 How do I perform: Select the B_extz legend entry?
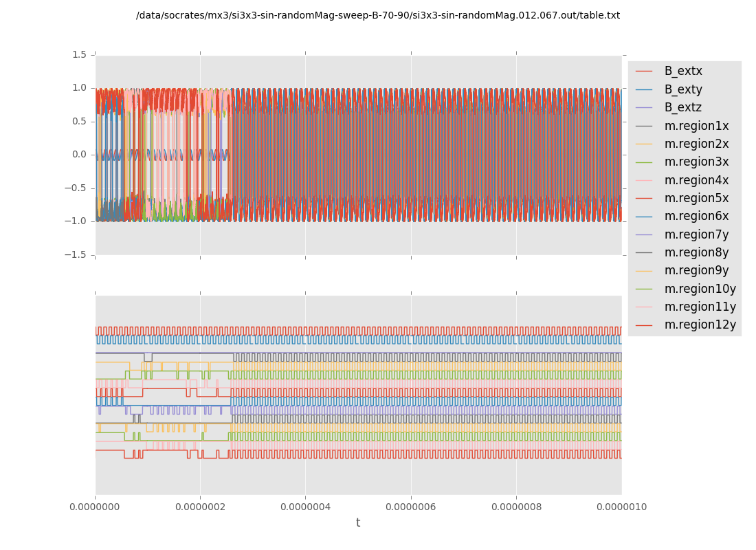click(x=683, y=107)
